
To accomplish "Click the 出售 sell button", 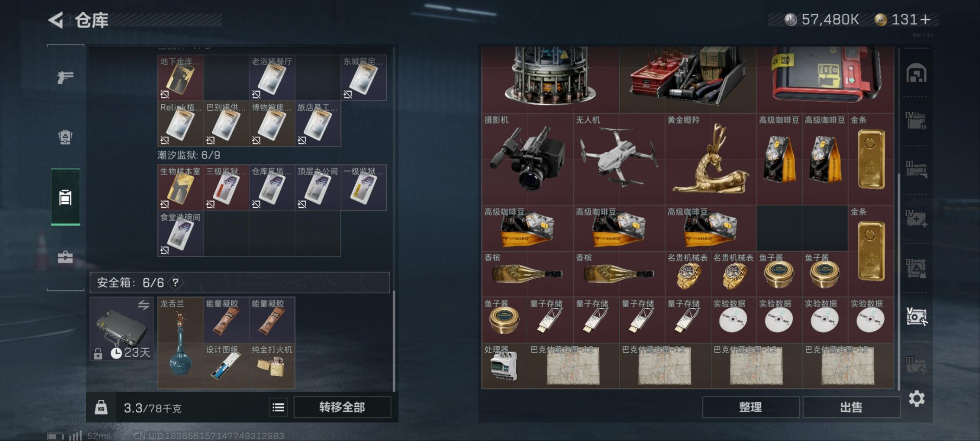I will click(x=851, y=407).
